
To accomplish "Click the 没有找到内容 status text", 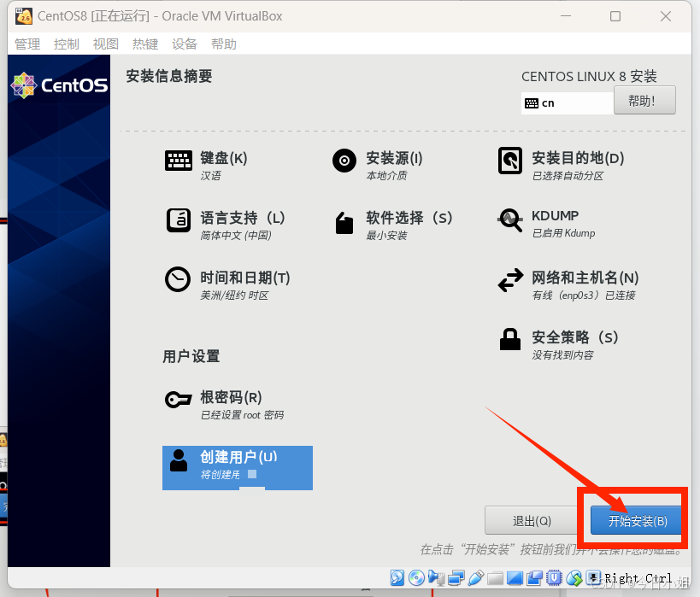I will tap(562, 355).
